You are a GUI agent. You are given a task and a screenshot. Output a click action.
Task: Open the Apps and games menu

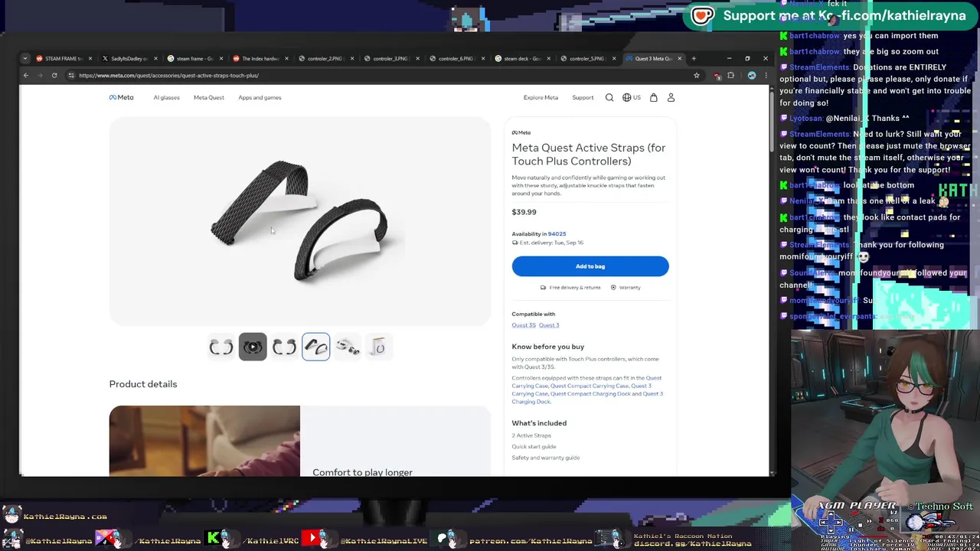260,97
